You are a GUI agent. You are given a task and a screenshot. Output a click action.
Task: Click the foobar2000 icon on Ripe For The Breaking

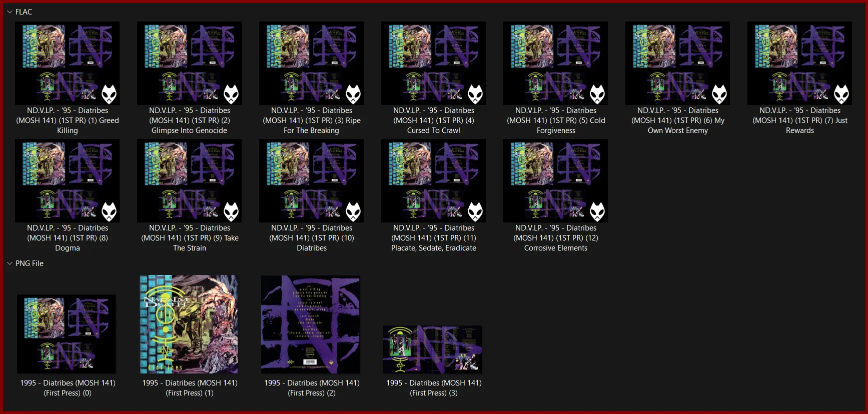point(353,94)
